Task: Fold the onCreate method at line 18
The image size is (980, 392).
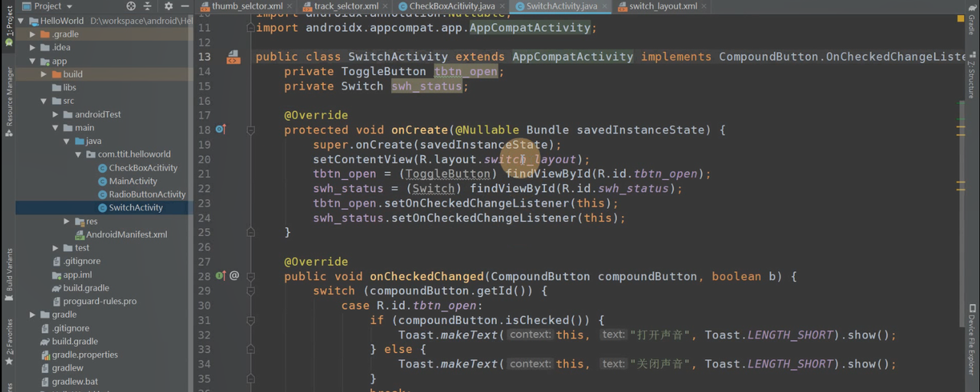Action: [250, 130]
